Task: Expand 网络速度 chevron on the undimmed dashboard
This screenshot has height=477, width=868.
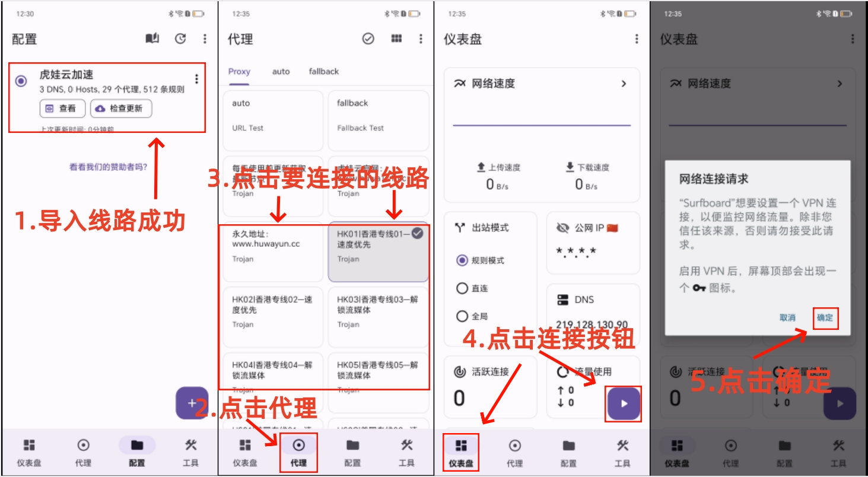Action: pos(624,84)
